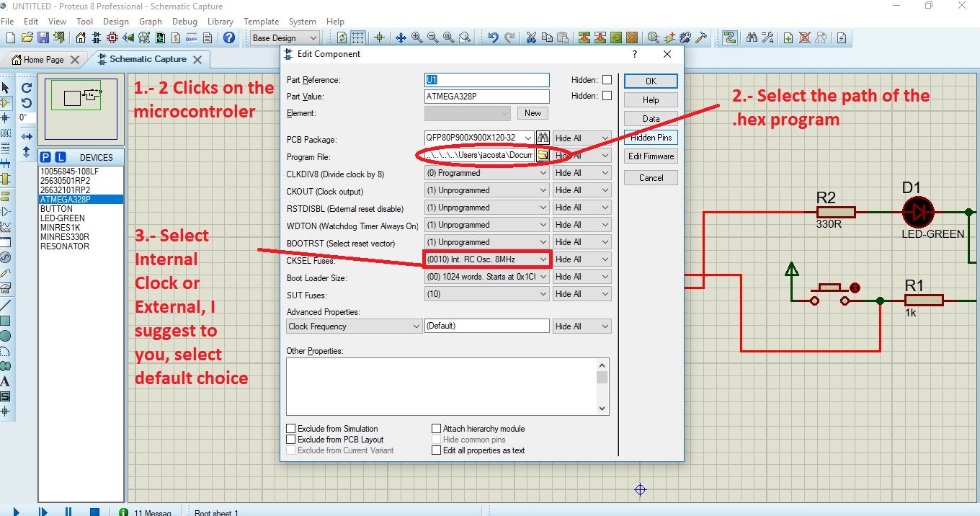The image size is (980, 516).
Task: Click the Edit Firmware button
Action: [x=651, y=156]
